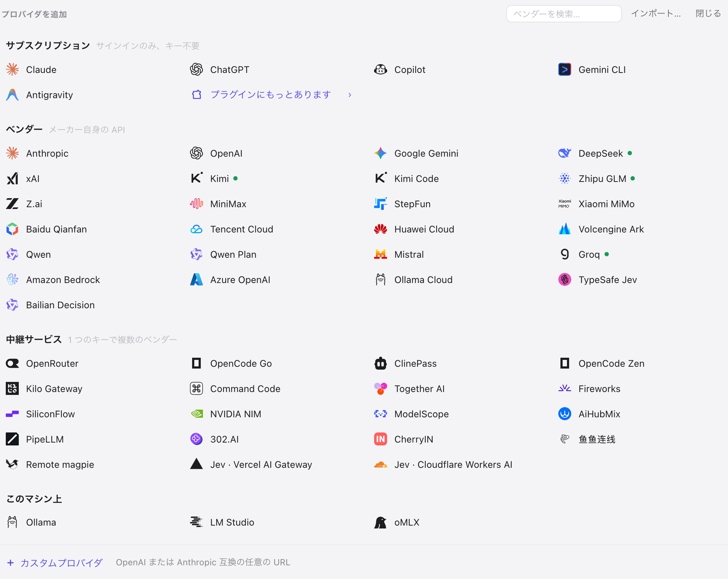This screenshot has width=728, height=579.
Task: Select the Antigravity logo icon
Action: 12,95
